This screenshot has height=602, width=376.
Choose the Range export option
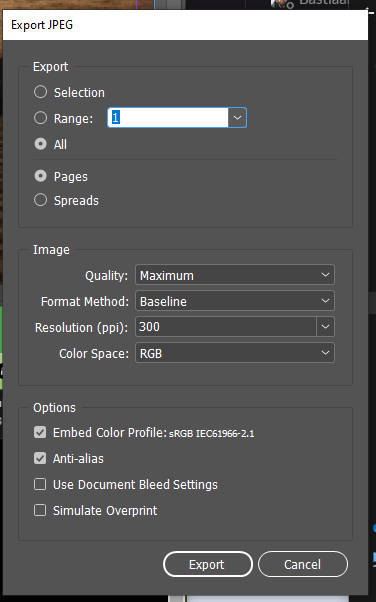(x=40, y=118)
